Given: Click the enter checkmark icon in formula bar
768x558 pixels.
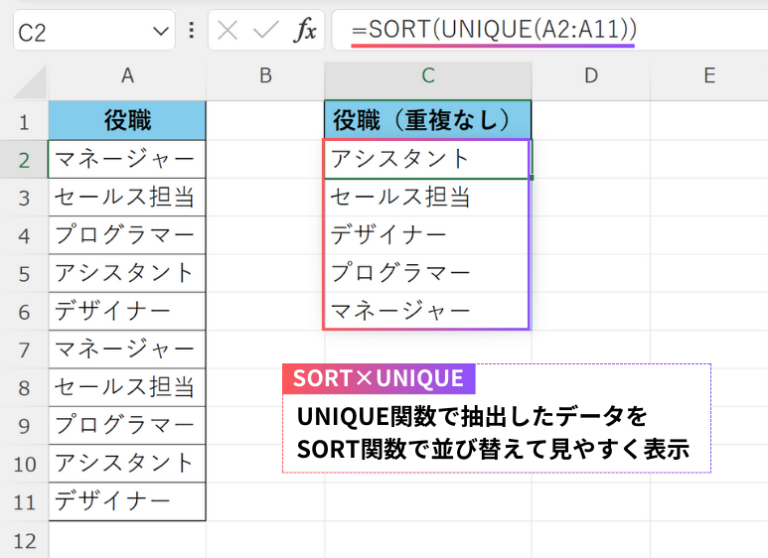Looking at the screenshot, I should [x=265, y=30].
